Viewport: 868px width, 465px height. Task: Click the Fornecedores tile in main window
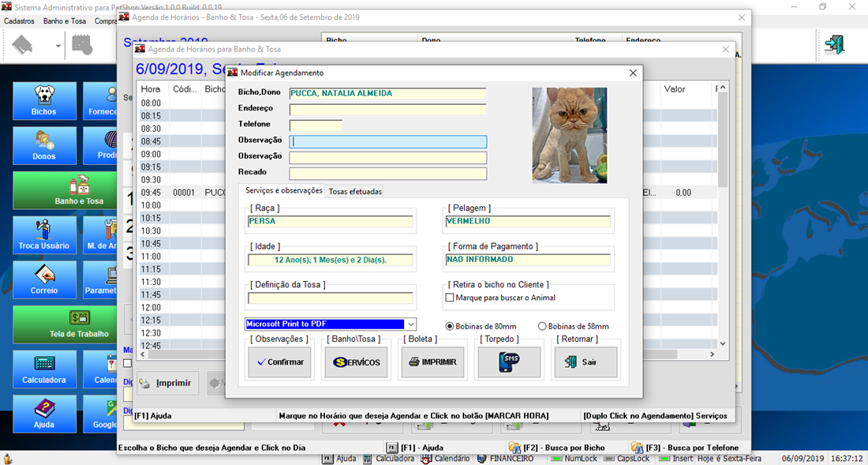(x=100, y=101)
